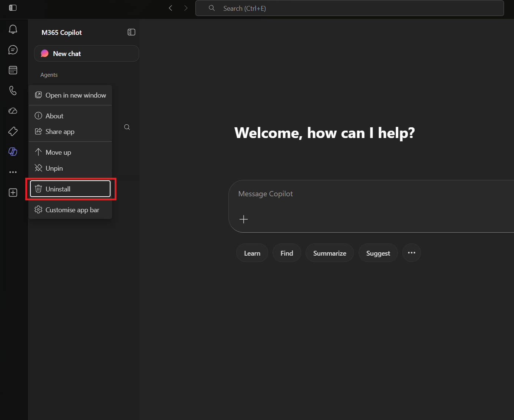
Task: Click the Add apps plus icon
Action: pyautogui.click(x=13, y=193)
